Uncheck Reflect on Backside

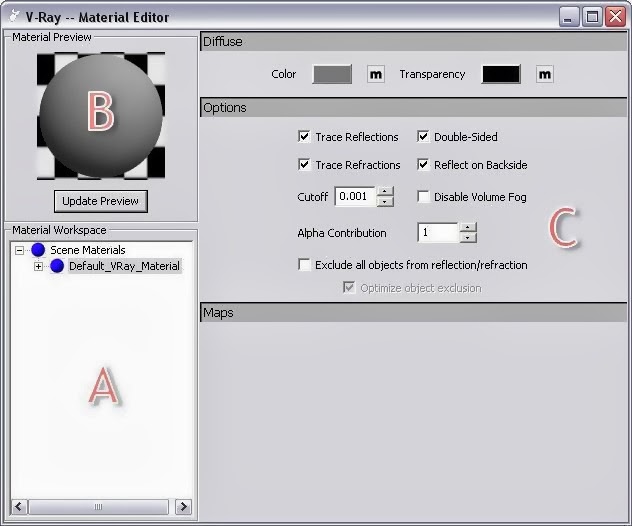coord(423,164)
